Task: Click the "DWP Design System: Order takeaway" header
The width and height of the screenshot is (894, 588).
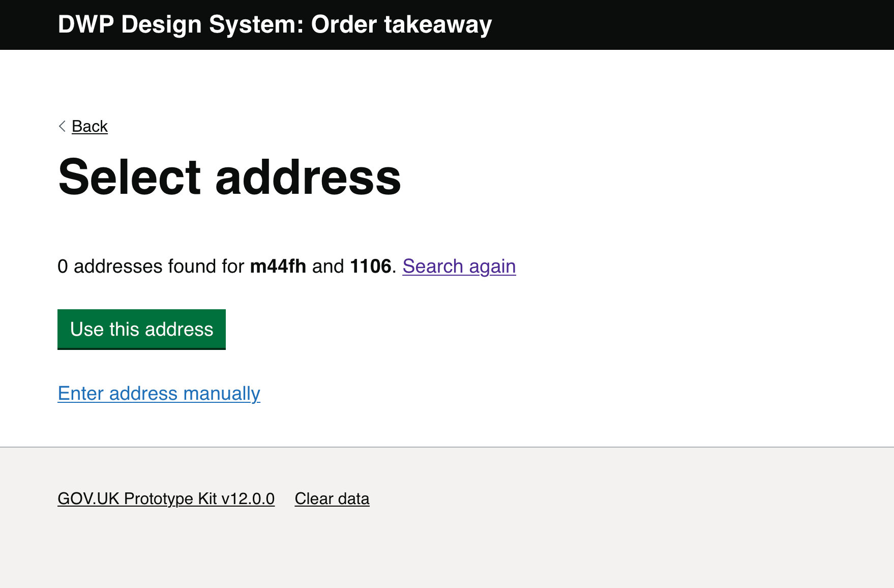Action: pos(275,24)
